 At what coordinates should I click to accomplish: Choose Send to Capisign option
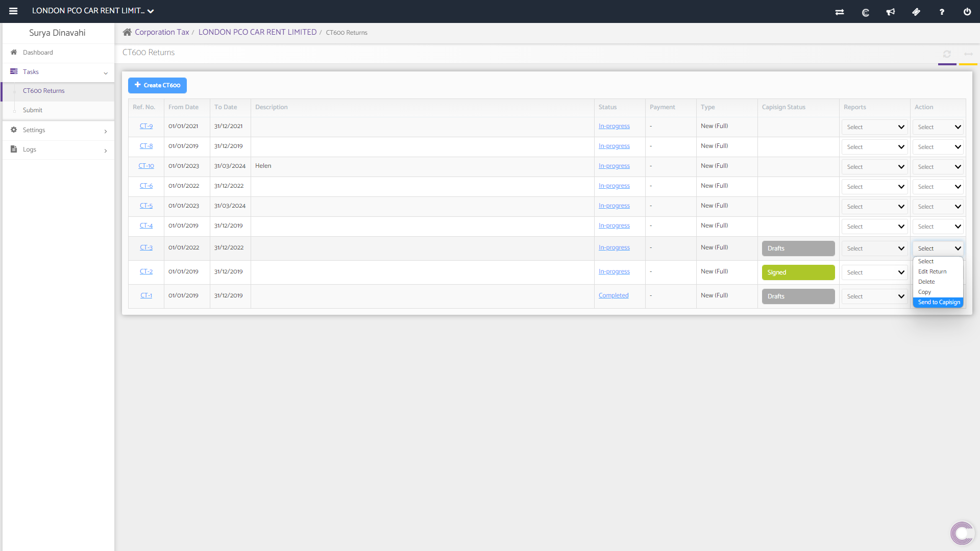pos(938,303)
